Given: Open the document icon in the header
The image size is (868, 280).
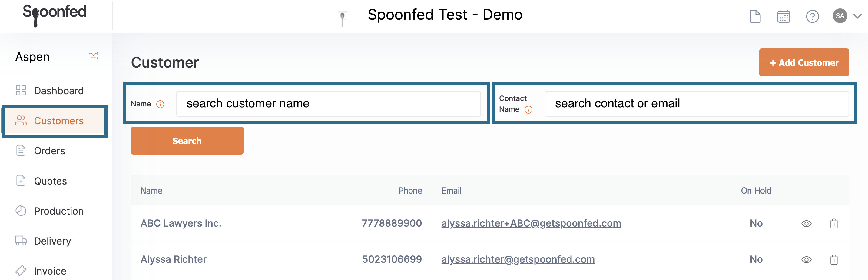Looking at the screenshot, I should [x=755, y=16].
